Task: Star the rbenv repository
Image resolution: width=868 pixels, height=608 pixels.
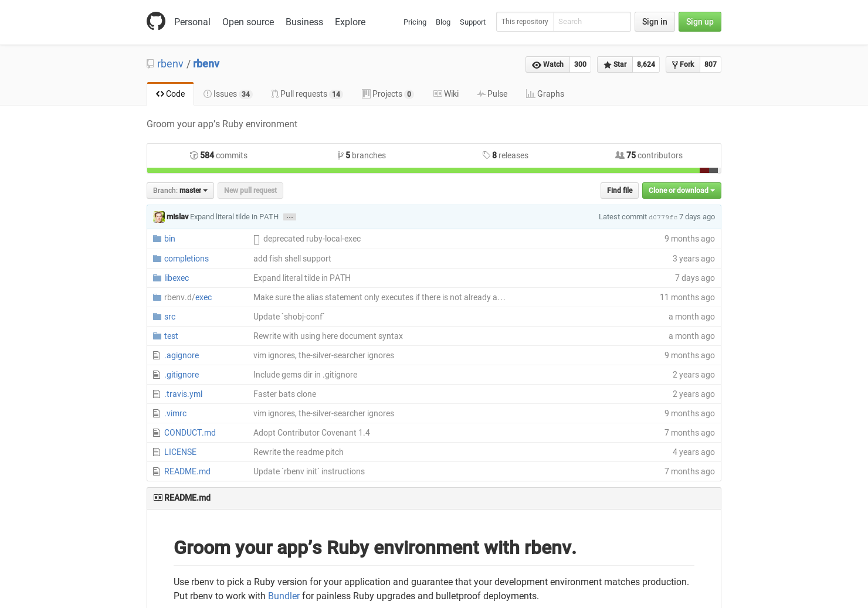Action: click(615, 64)
